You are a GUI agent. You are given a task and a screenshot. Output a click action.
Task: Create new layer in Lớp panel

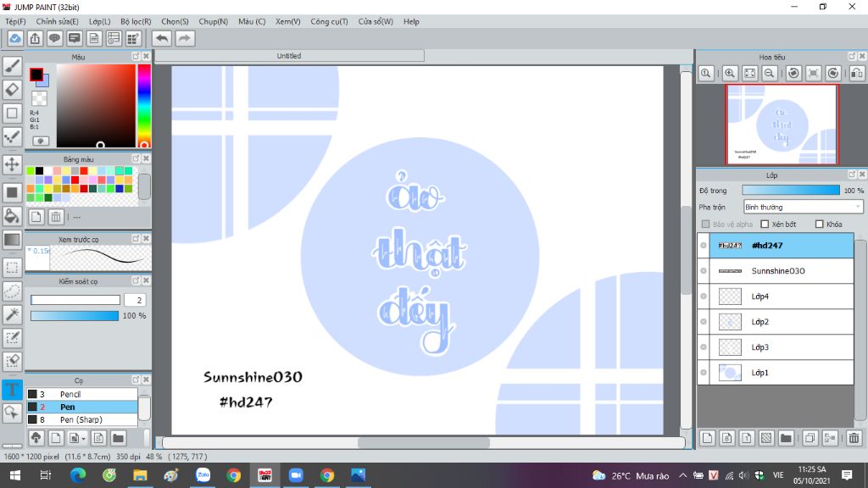[x=707, y=438]
